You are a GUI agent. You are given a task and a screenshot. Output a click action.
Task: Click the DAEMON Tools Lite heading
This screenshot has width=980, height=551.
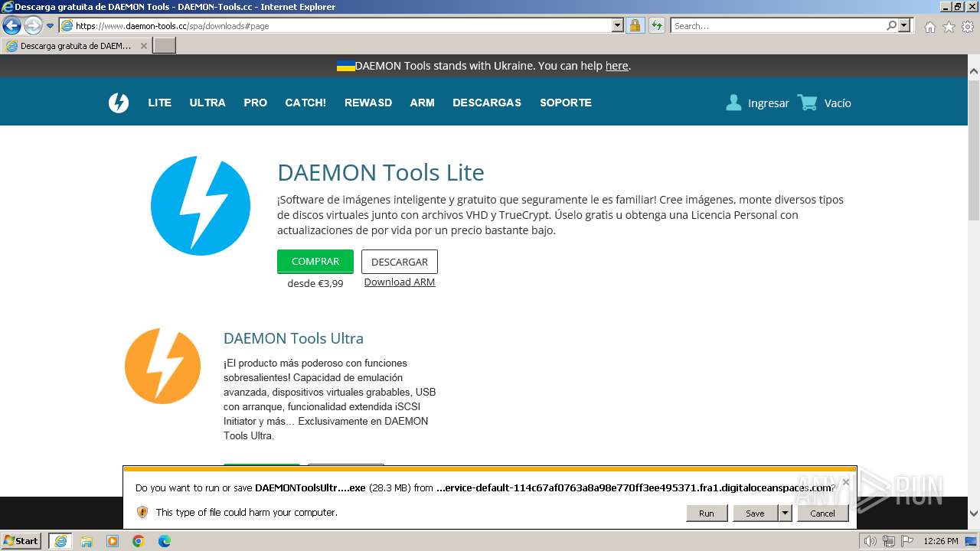point(381,172)
